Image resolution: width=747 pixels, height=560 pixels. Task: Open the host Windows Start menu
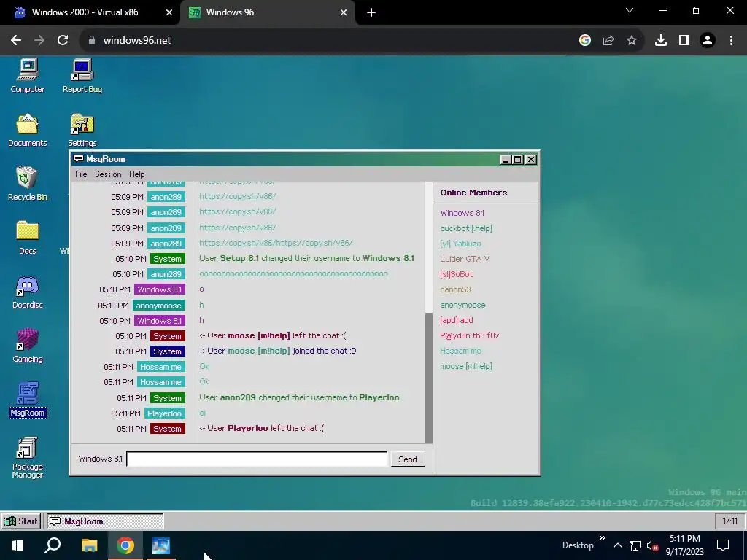pyautogui.click(x=18, y=545)
